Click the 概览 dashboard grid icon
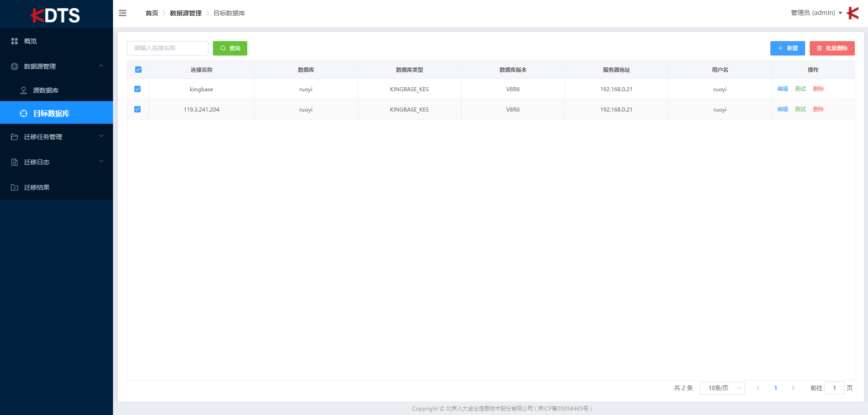Screen dimensions: 868x415 click(14, 41)
